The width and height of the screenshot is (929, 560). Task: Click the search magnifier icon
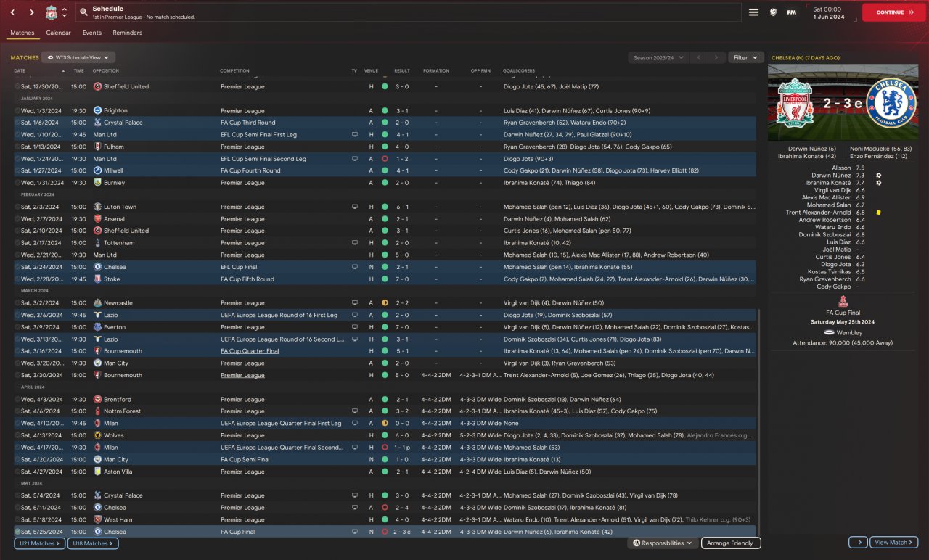(84, 12)
